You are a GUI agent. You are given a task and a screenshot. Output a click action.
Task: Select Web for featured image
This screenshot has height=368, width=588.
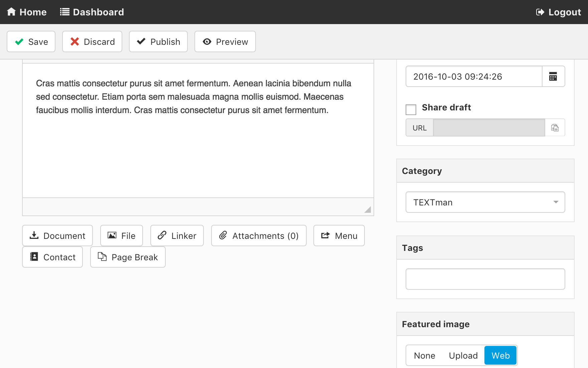500,356
